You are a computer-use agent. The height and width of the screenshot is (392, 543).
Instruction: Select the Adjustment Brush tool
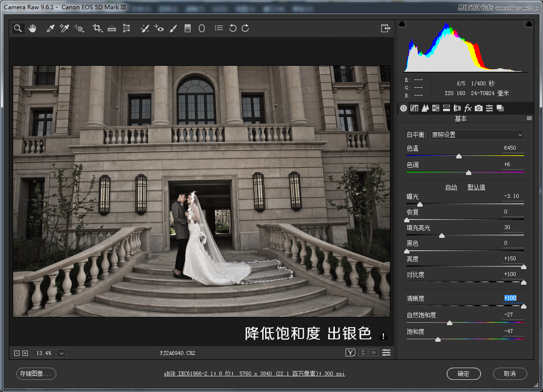(173, 28)
